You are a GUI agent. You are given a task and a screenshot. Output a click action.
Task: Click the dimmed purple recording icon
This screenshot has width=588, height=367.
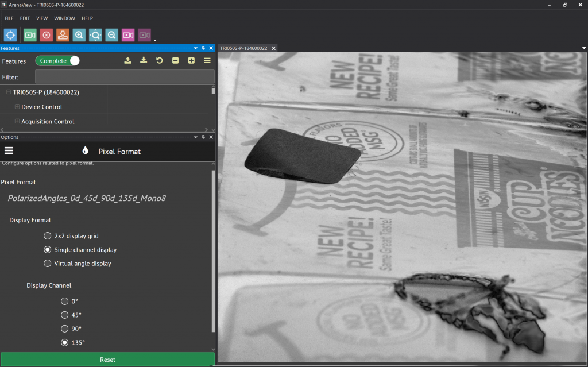click(144, 35)
